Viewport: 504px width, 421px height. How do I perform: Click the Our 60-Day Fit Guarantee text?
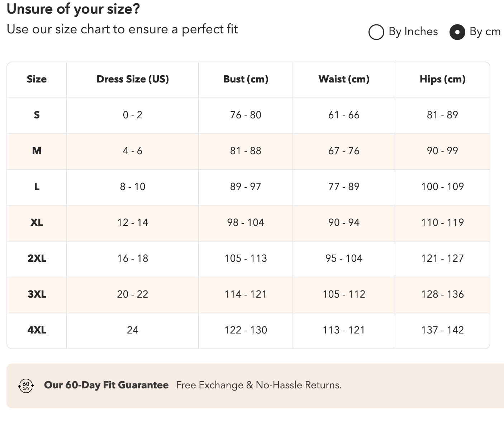106,385
